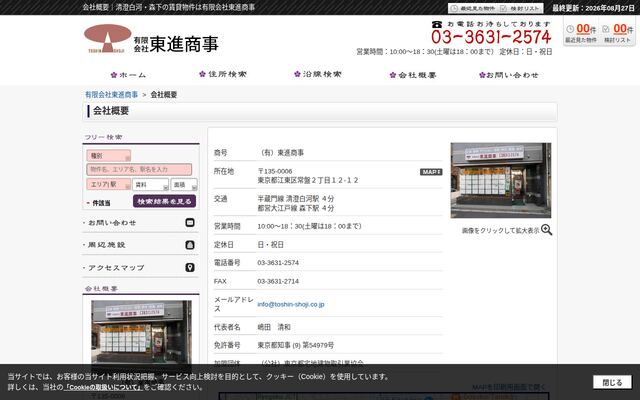
Task: Click the Toshin Shoji company logo
Action: pyautogui.click(x=151, y=39)
